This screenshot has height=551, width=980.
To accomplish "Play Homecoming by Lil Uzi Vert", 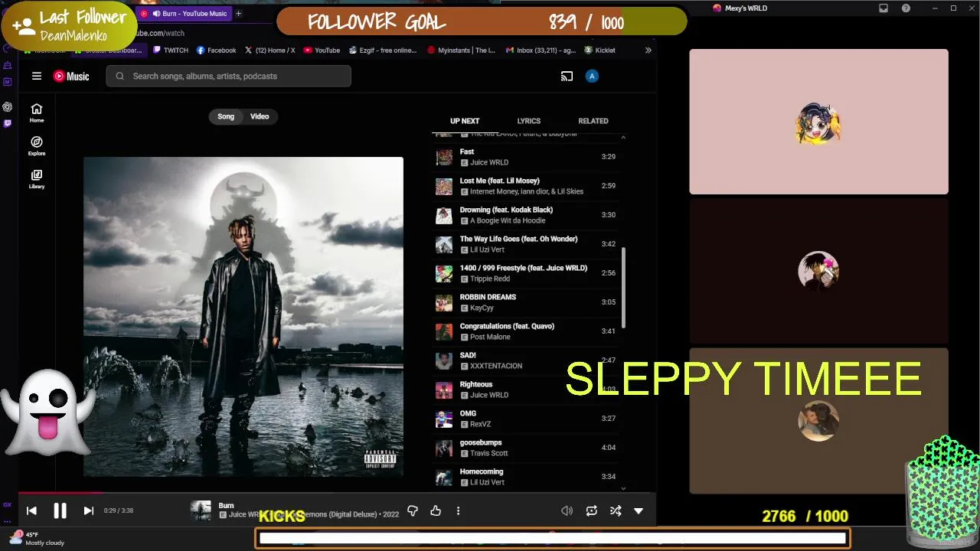I will [x=526, y=477].
